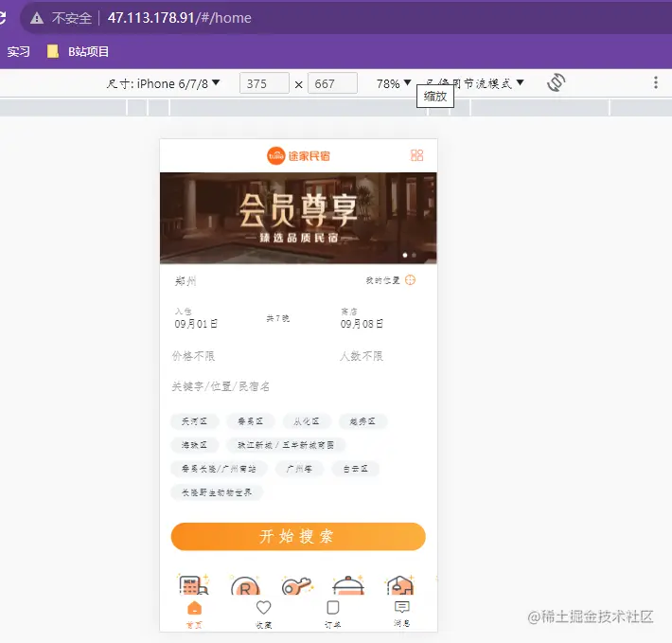Viewport: 672px width, 643px height.
Task: Click the 开始搜索 search button
Action: [298, 536]
